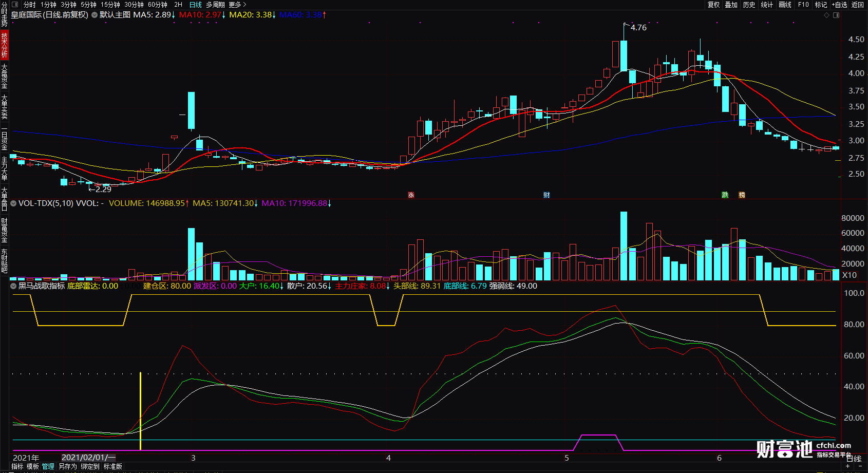
Task: Expand the 黑马战歌指标 indicator dropdown arrow
Action: pyautogui.click(x=13, y=286)
